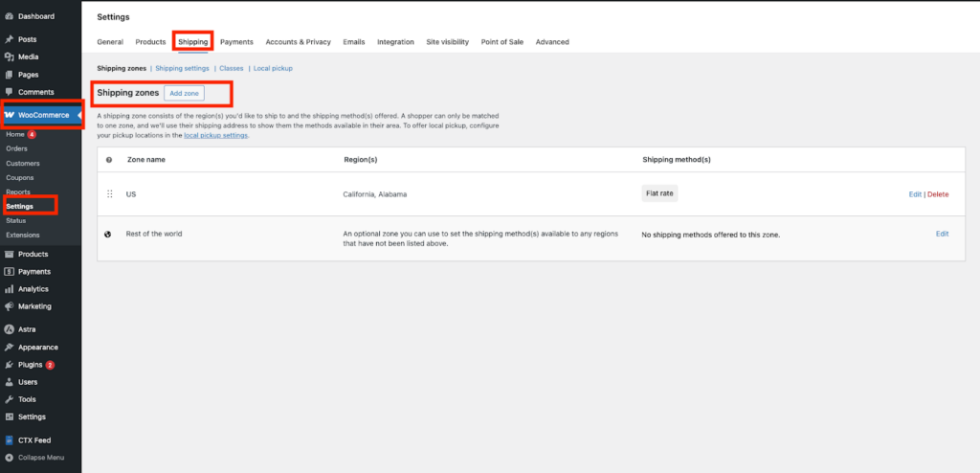Click the Settings sliders icon in main sidebar
The height and width of the screenshot is (473, 980).
click(x=10, y=417)
